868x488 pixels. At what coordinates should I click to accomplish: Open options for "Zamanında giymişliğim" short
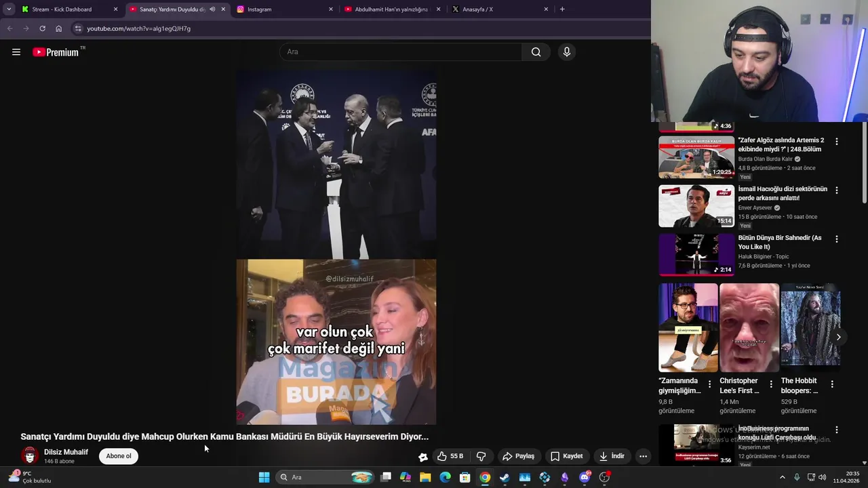(x=710, y=384)
